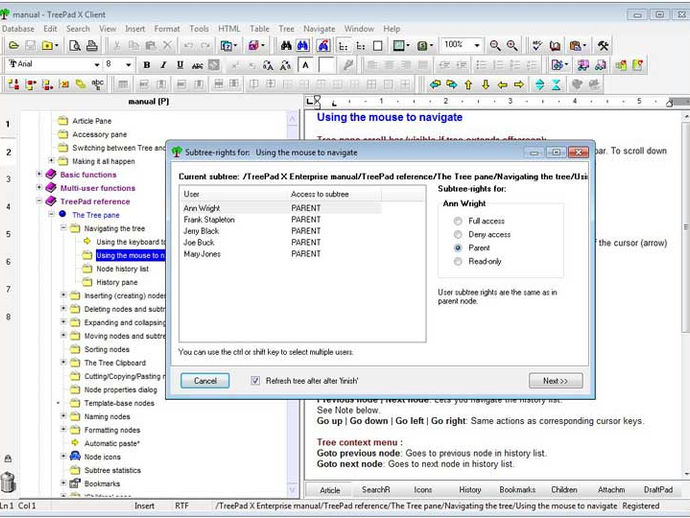Click the User column header
Screen dimensions: 690x518
point(234,194)
